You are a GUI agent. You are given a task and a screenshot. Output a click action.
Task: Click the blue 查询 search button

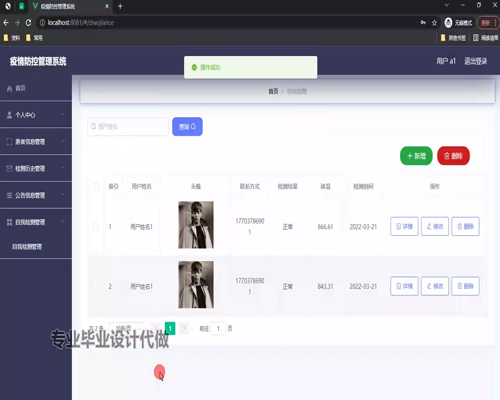187,127
